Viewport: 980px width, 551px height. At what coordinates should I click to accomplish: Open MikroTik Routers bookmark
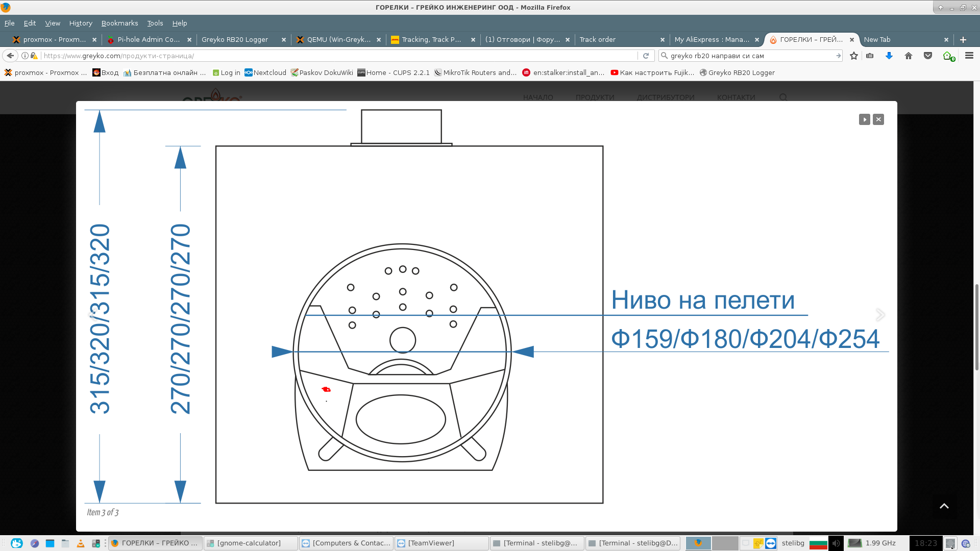[475, 73]
